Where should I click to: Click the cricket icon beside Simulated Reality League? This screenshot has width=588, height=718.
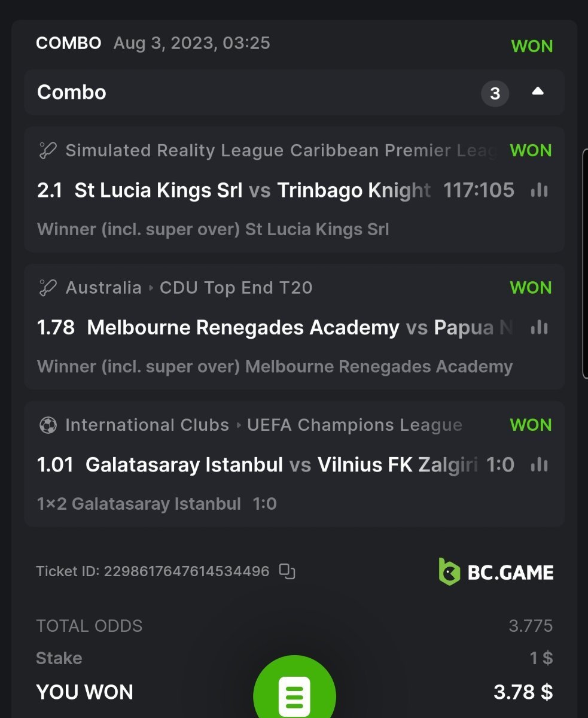click(47, 151)
